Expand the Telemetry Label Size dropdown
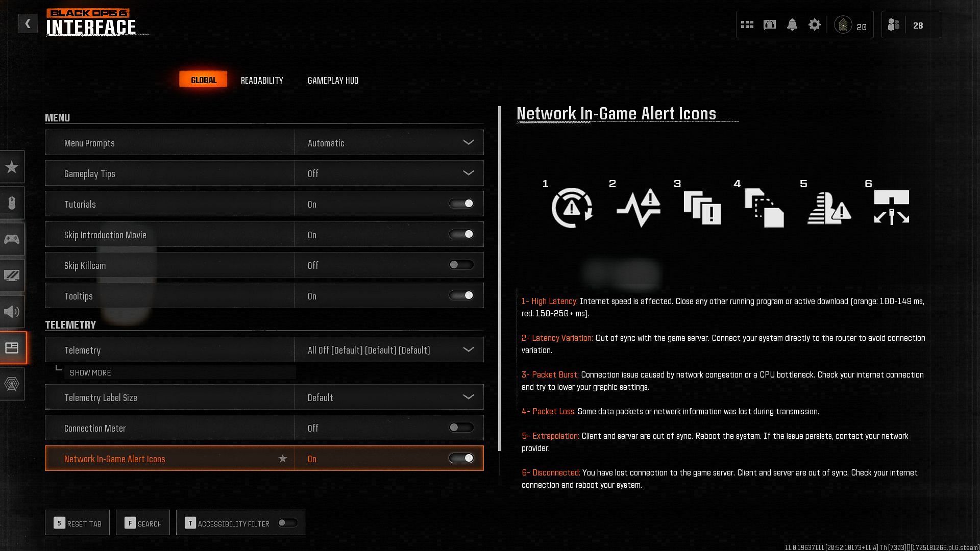This screenshot has width=980, height=551. [x=469, y=397]
